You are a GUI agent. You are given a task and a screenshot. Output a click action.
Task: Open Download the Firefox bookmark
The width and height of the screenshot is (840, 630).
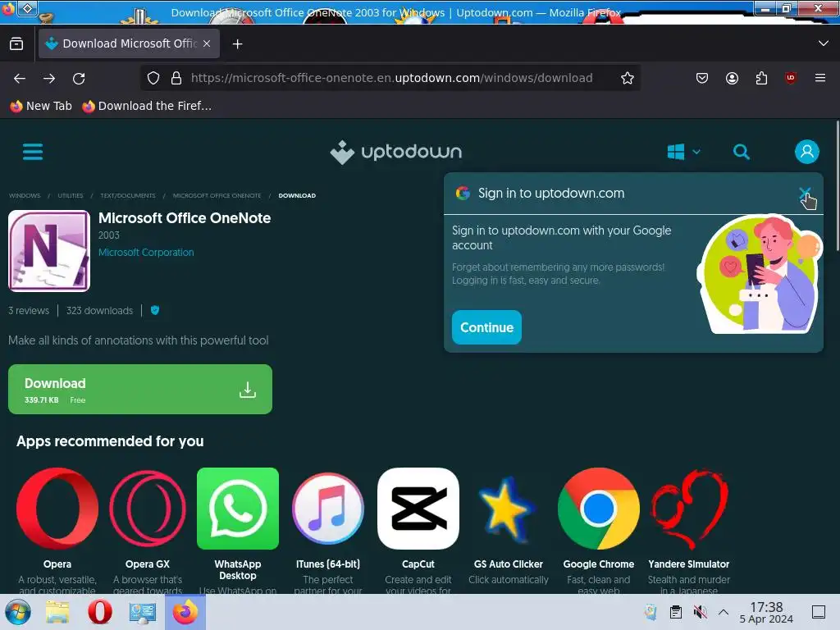pyautogui.click(x=147, y=106)
